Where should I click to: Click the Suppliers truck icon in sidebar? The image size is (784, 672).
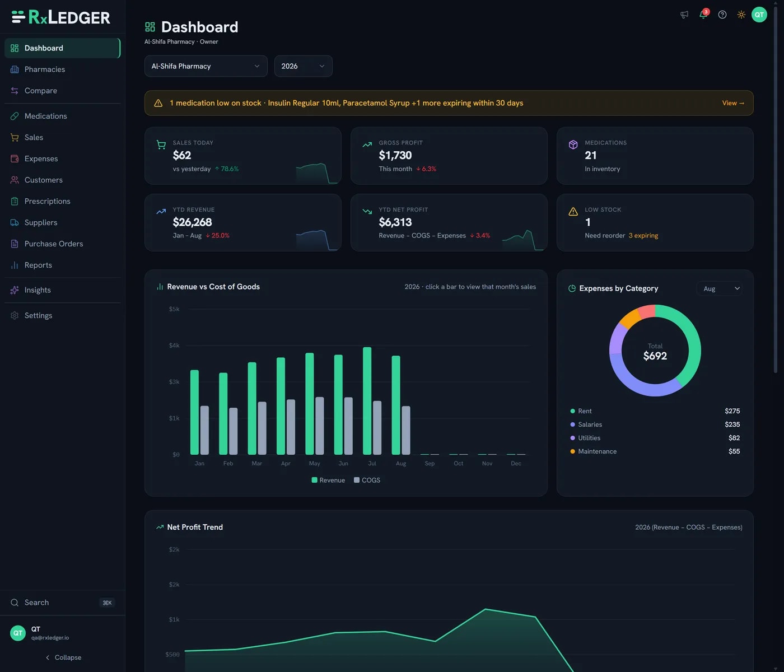click(15, 222)
